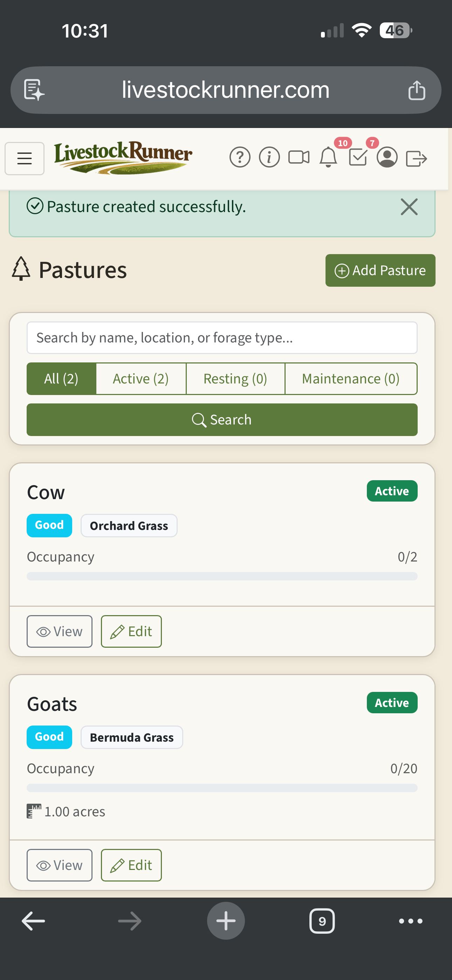Open your profile account icon

387,157
